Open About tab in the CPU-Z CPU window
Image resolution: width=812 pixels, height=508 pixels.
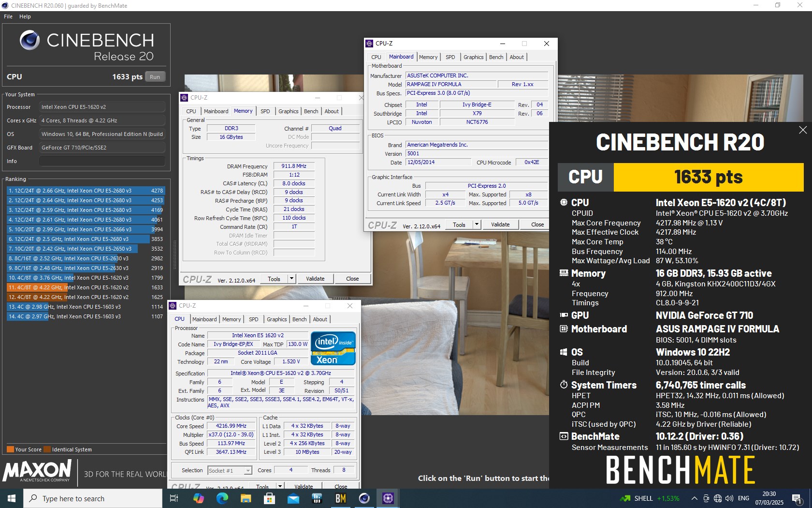tap(320, 319)
